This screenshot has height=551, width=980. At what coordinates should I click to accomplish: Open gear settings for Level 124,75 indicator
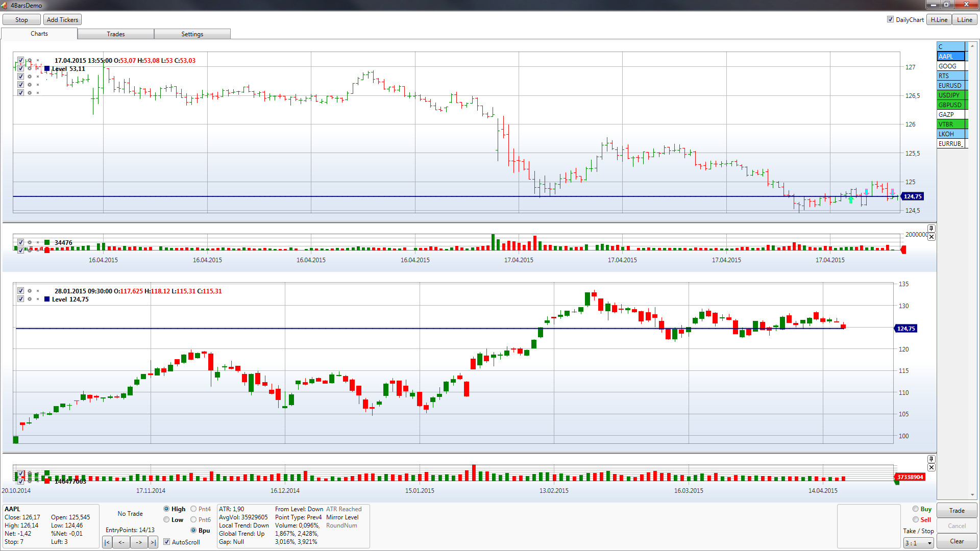click(30, 299)
